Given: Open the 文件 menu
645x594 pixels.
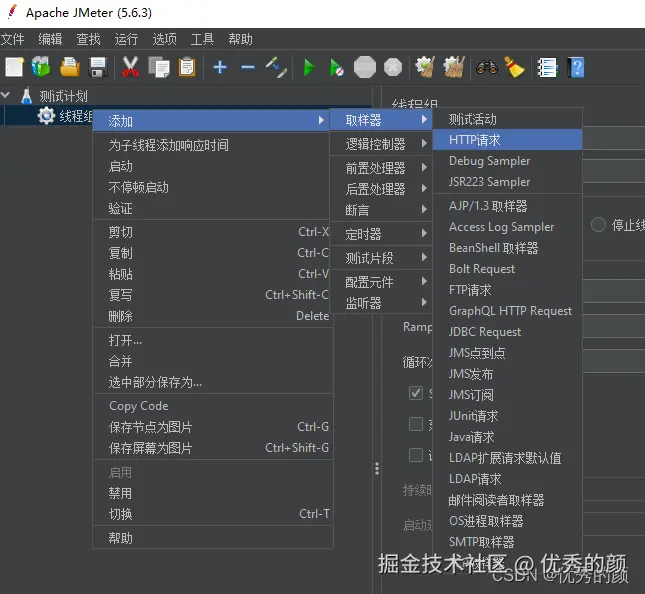Looking at the screenshot, I should (x=12, y=39).
